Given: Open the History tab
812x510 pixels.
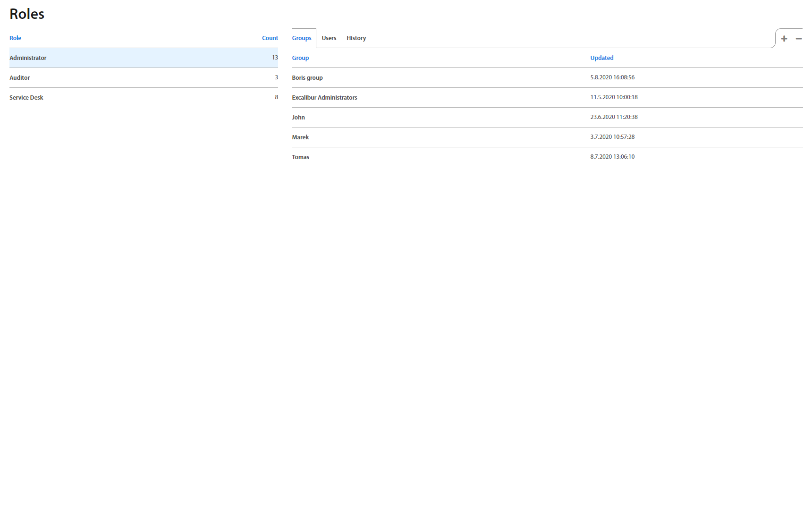Looking at the screenshot, I should pos(356,38).
